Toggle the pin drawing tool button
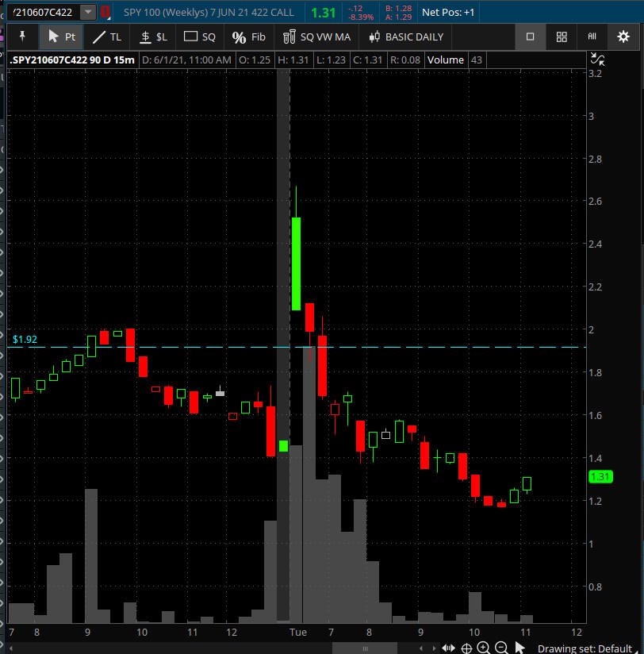Screen dimensions: 644x654 [22, 37]
